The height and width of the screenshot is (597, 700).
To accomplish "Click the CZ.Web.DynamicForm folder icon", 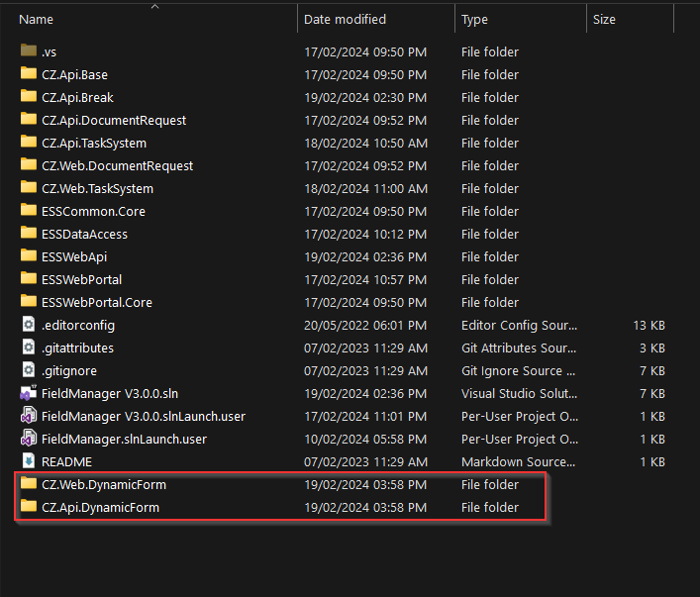I will click(29, 483).
